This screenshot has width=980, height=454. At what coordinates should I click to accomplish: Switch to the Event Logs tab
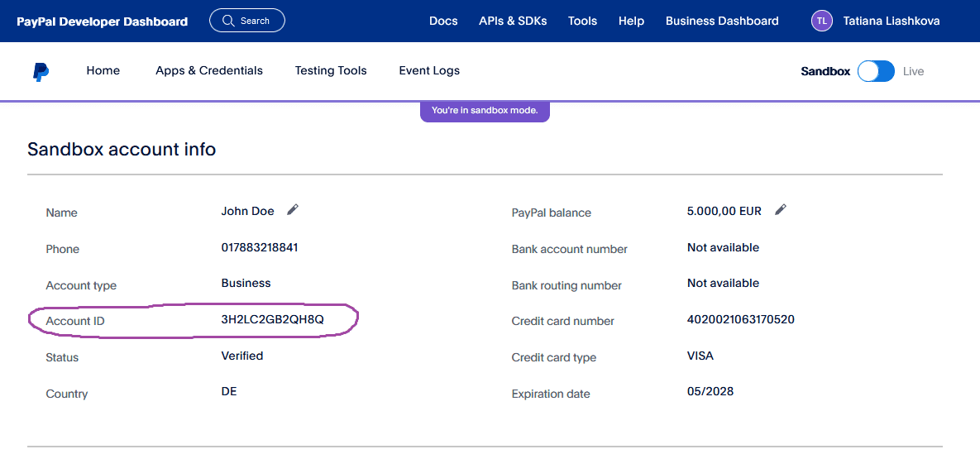[x=429, y=71]
